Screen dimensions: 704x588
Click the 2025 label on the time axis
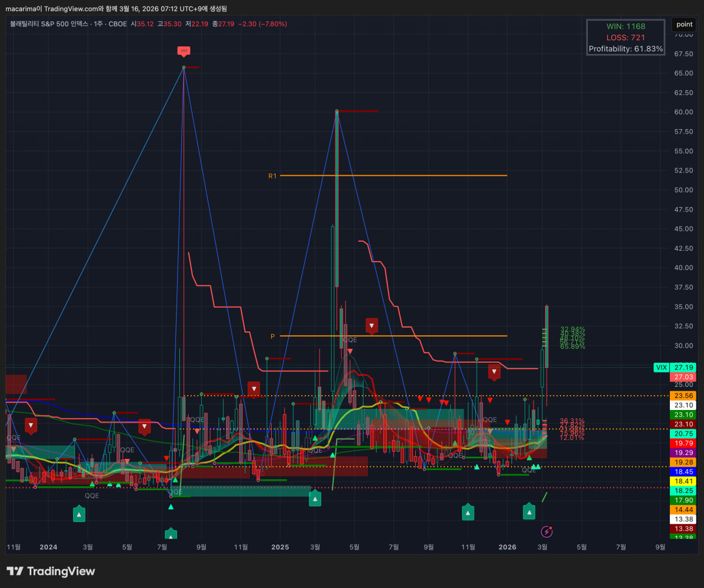pos(280,547)
